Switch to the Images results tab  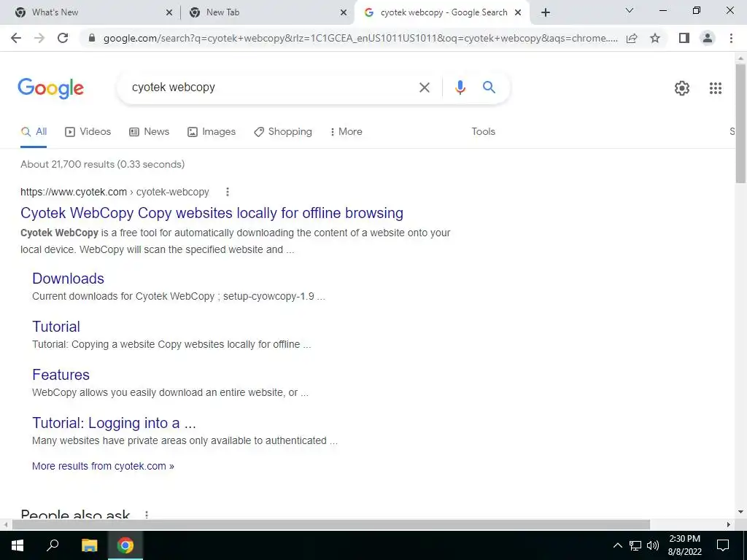click(x=212, y=131)
